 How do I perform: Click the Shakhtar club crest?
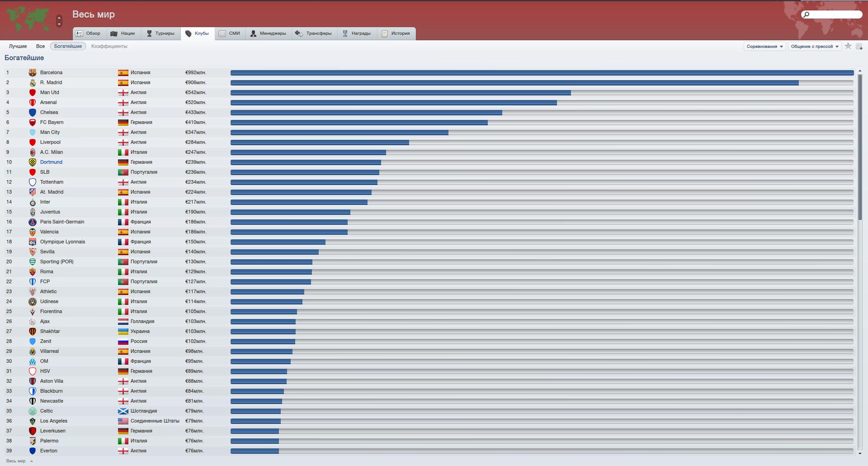[x=33, y=331]
